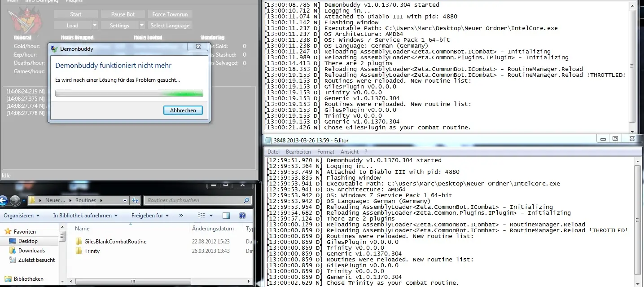The height and width of the screenshot is (287, 644).
Task: Click the Load button in Demonbuddy
Action: (72, 26)
